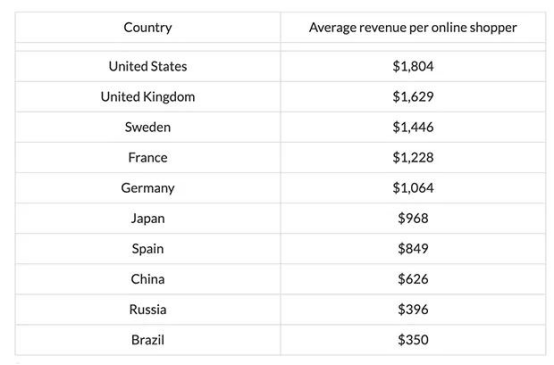Select the China row label

pyautogui.click(x=148, y=279)
